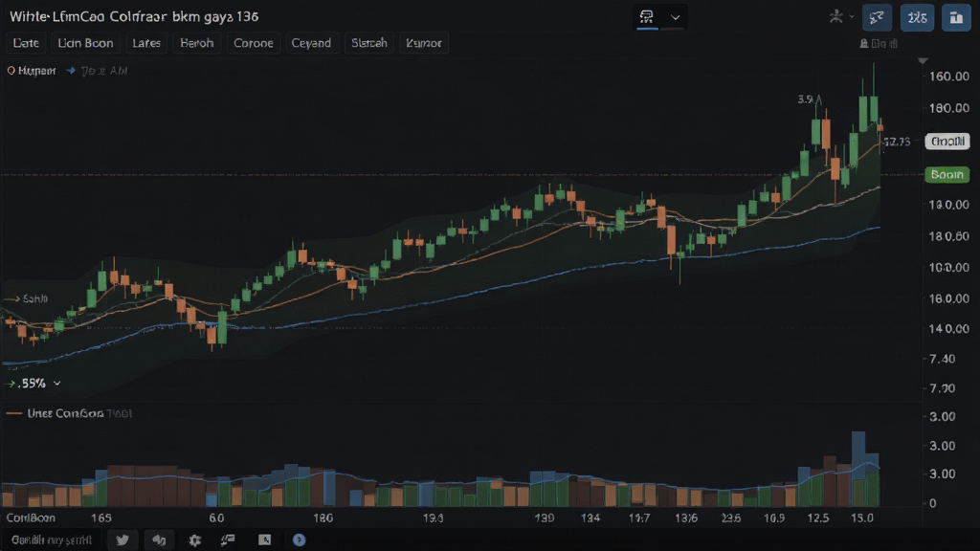Click the 7.40 price axis label
The height and width of the screenshot is (551, 980).
[x=943, y=359]
